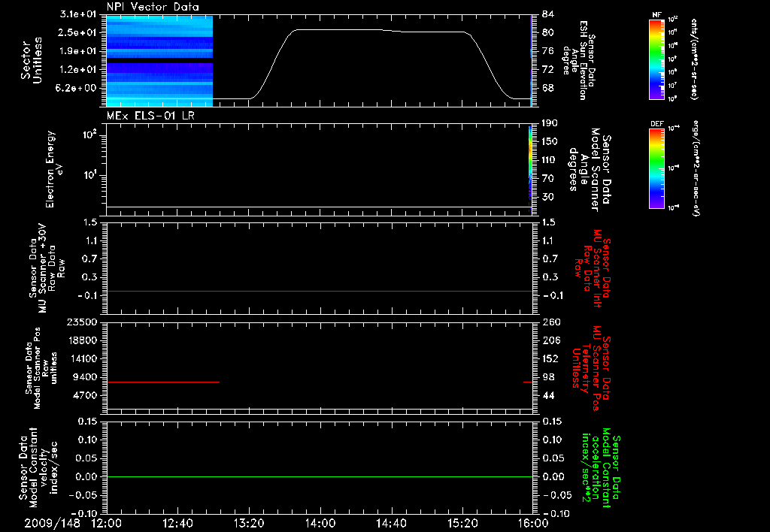This screenshot has height=532, width=770.
Task: Click the '1.9e+01' sector tick value
Action: click(x=78, y=51)
